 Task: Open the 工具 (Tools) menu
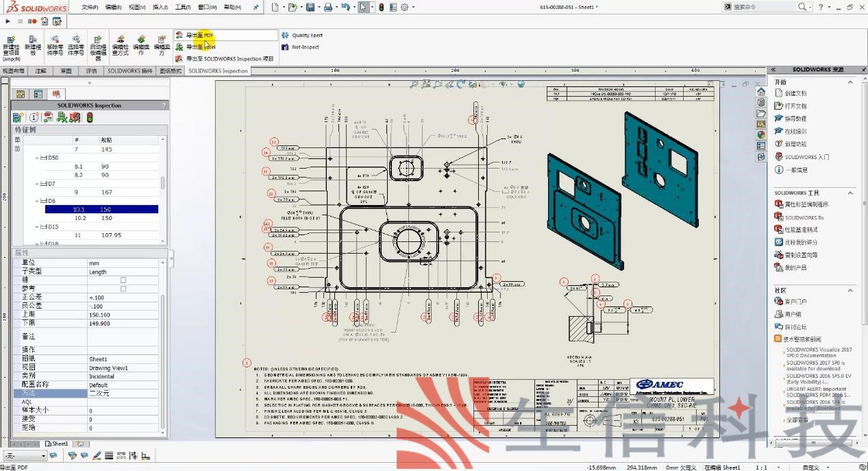pos(182,7)
